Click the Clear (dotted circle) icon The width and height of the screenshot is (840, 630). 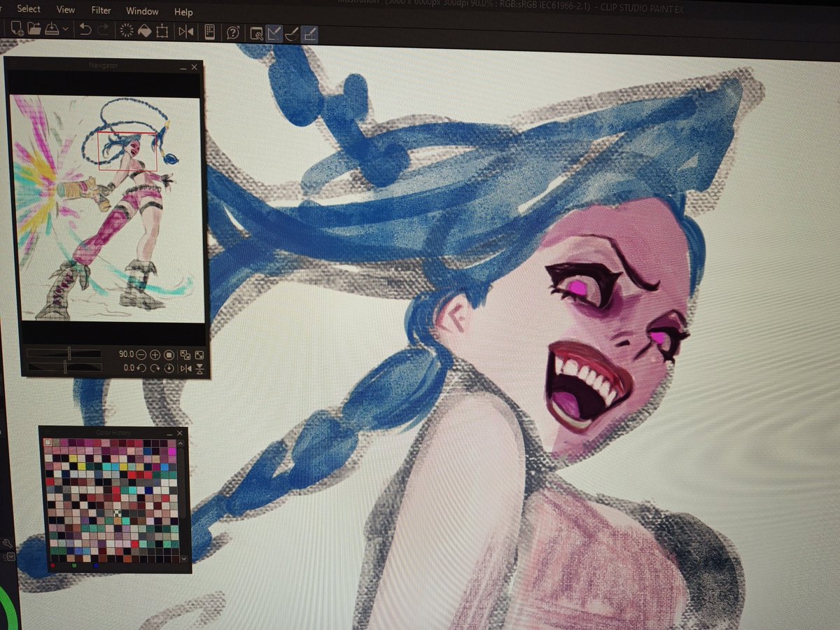pyautogui.click(x=127, y=31)
